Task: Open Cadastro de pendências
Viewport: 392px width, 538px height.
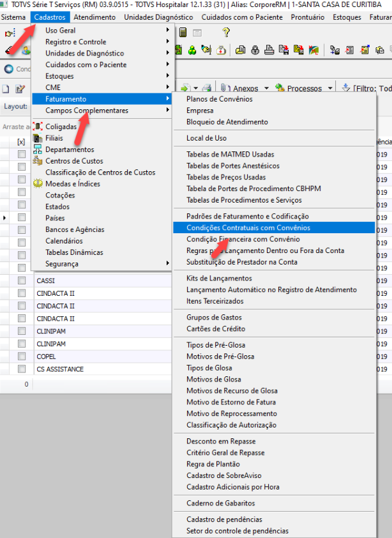Action: point(274,519)
